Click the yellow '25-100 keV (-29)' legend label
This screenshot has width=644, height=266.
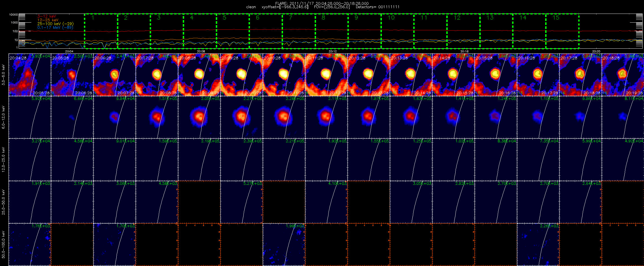point(55,24)
